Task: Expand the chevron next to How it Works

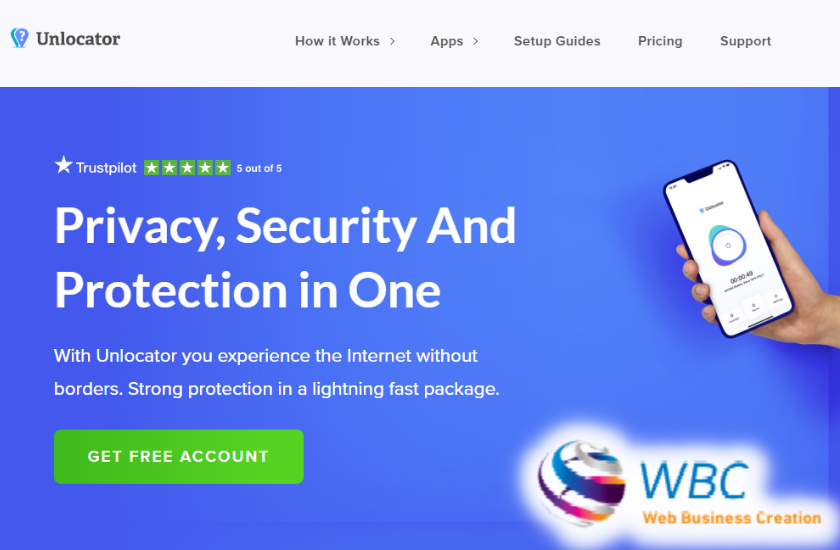Action: coord(392,41)
